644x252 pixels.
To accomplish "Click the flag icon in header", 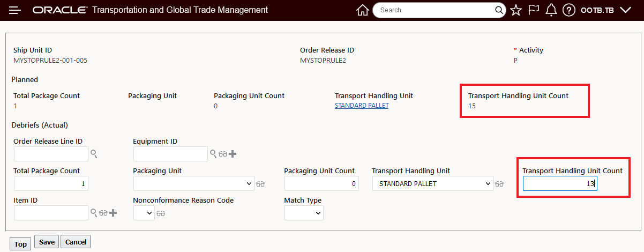I will coord(534,10).
